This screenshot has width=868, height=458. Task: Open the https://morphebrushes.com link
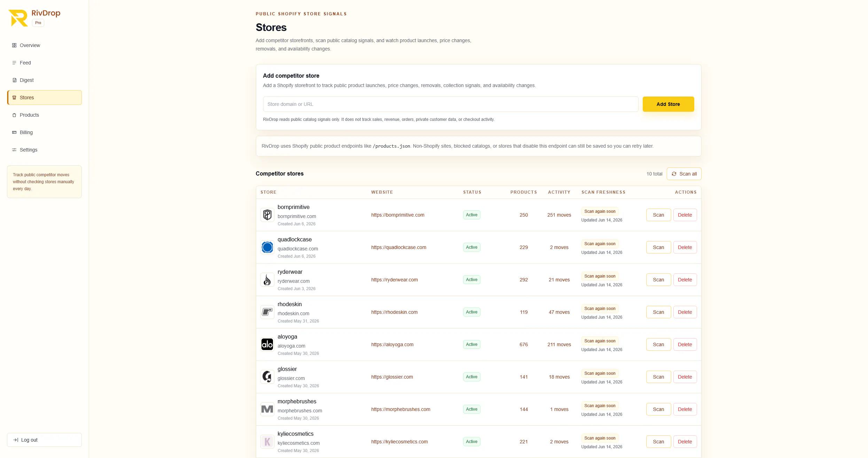click(x=401, y=409)
